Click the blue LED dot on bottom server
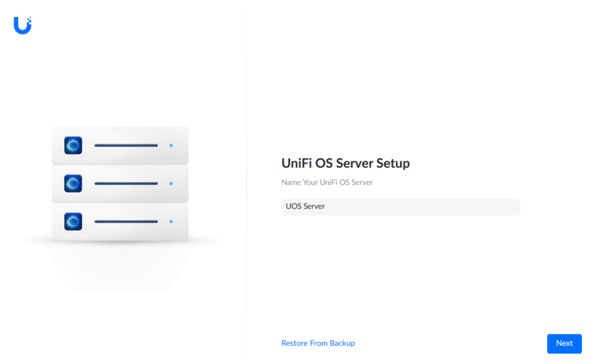The height and width of the screenshot is (364, 611). click(171, 221)
